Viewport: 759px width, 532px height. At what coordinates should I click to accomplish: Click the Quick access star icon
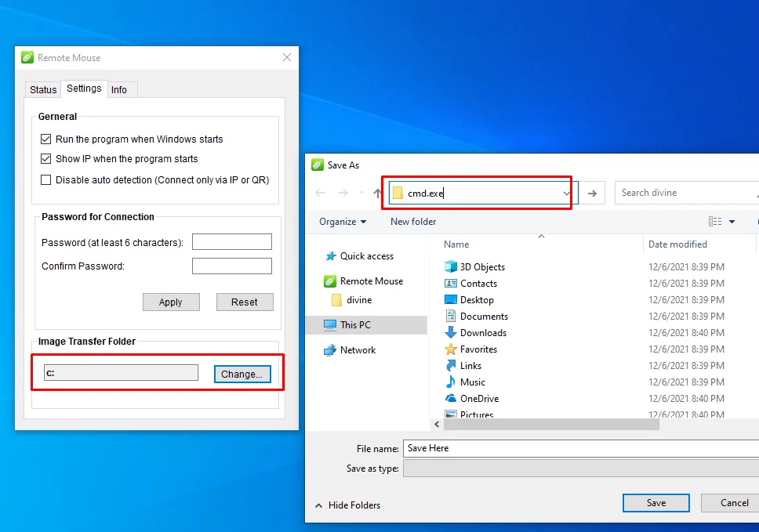[331, 256]
